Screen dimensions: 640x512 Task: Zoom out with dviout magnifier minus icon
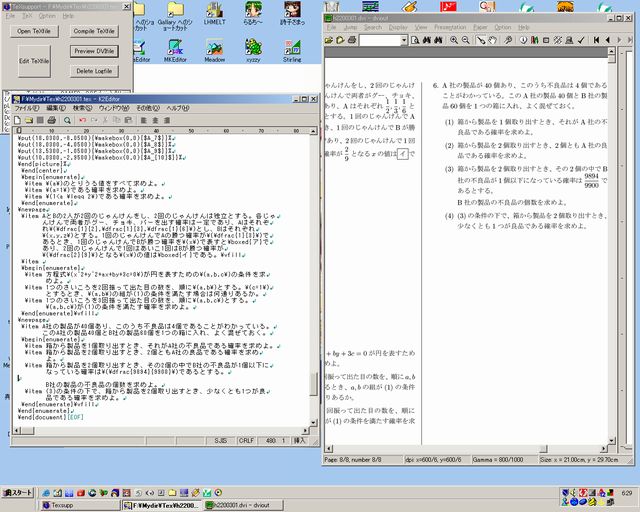click(465, 40)
